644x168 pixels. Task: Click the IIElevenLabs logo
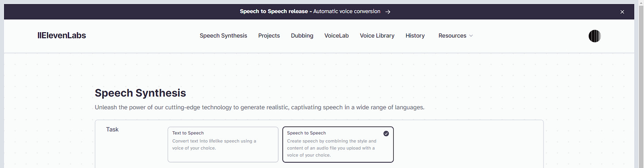[x=62, y=35]
